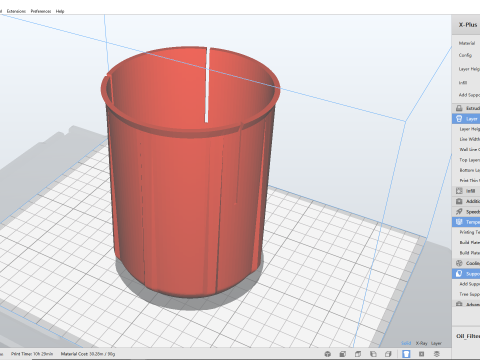480x360 pixels.
Task: Open the Preferences menu
Action: click(x=41, y=11)
